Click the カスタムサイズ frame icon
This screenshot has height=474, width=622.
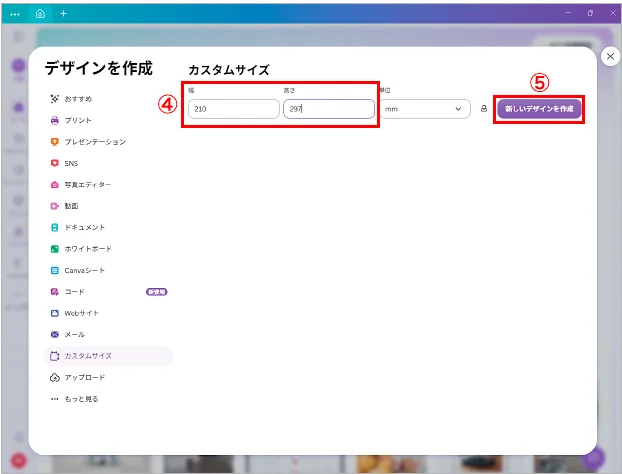tap(55, 356)
